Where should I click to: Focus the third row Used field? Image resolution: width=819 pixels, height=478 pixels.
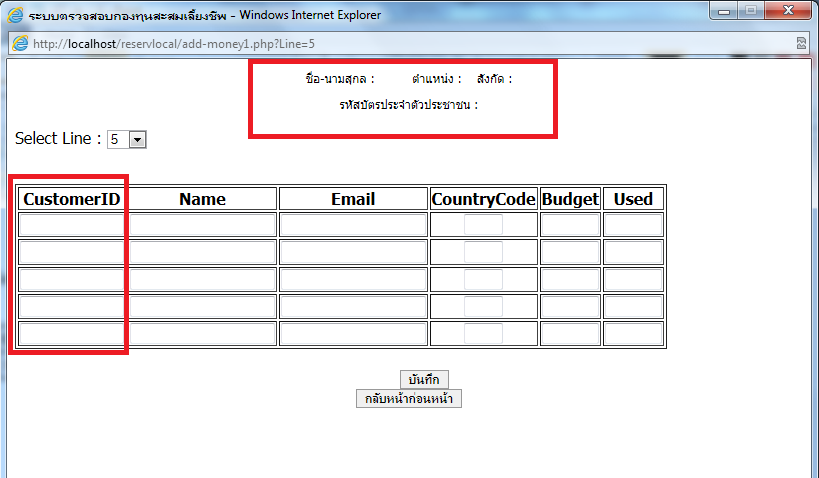[634, 279]
